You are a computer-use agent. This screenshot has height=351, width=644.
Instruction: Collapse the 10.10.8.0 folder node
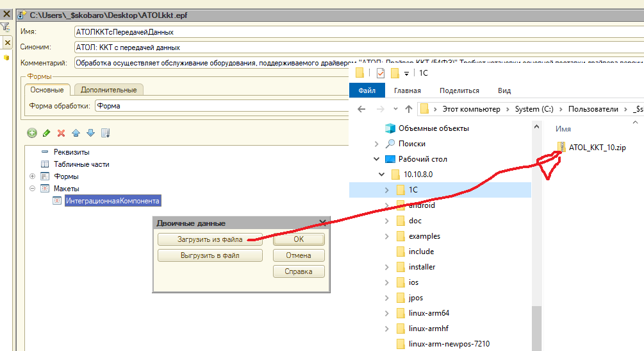[381, 175]
